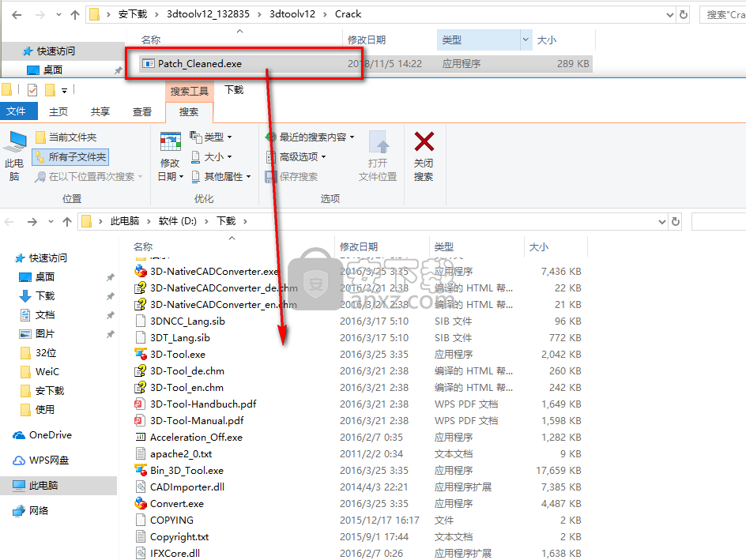Expand Crack window address history dropdown
746x560 pixels.
(x=669, y=15)
